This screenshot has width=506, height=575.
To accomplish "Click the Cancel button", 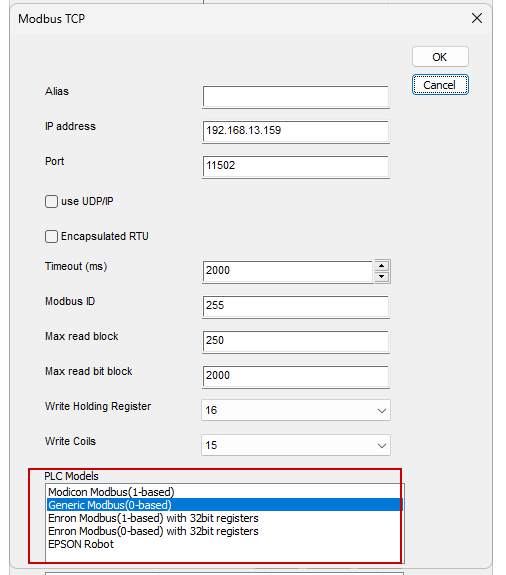I will (x=440, y=85).
